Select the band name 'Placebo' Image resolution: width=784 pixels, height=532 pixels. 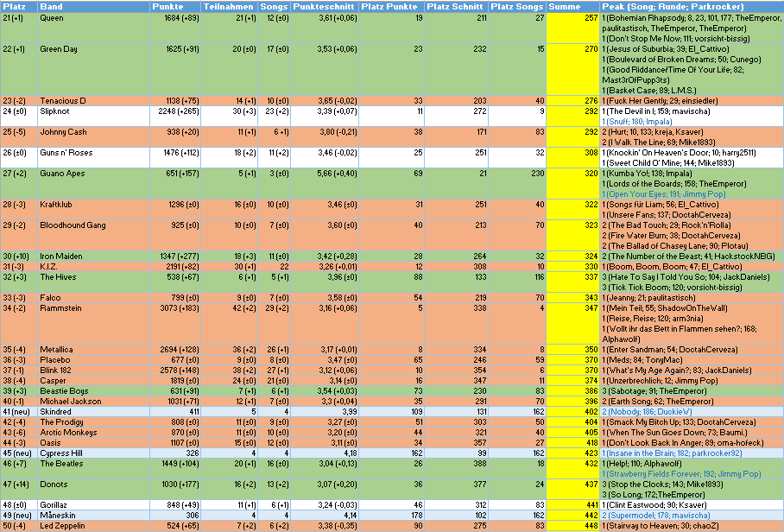[55, 360]
